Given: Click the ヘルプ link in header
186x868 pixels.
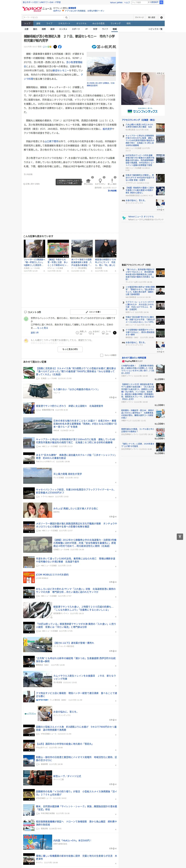Looking at the screenshot, I should [127, 2].
